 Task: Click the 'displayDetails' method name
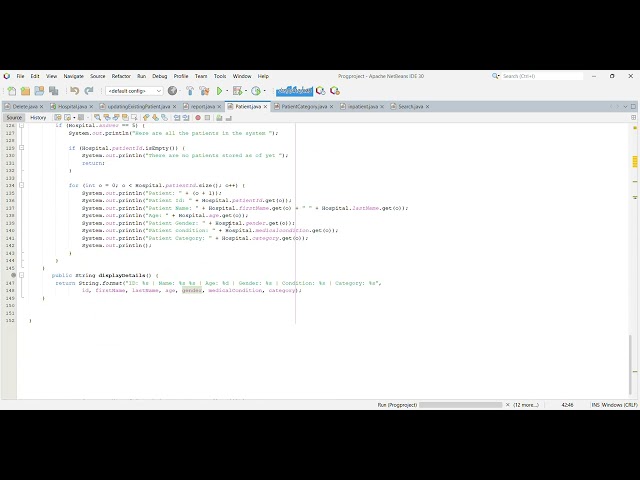(122, 275)
